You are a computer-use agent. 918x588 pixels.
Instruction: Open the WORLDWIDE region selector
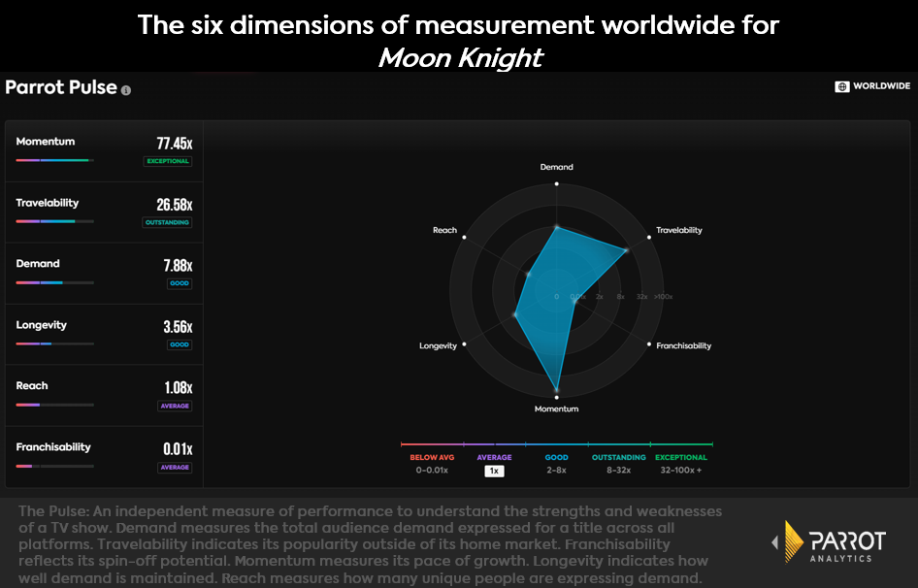coord(872,86)
